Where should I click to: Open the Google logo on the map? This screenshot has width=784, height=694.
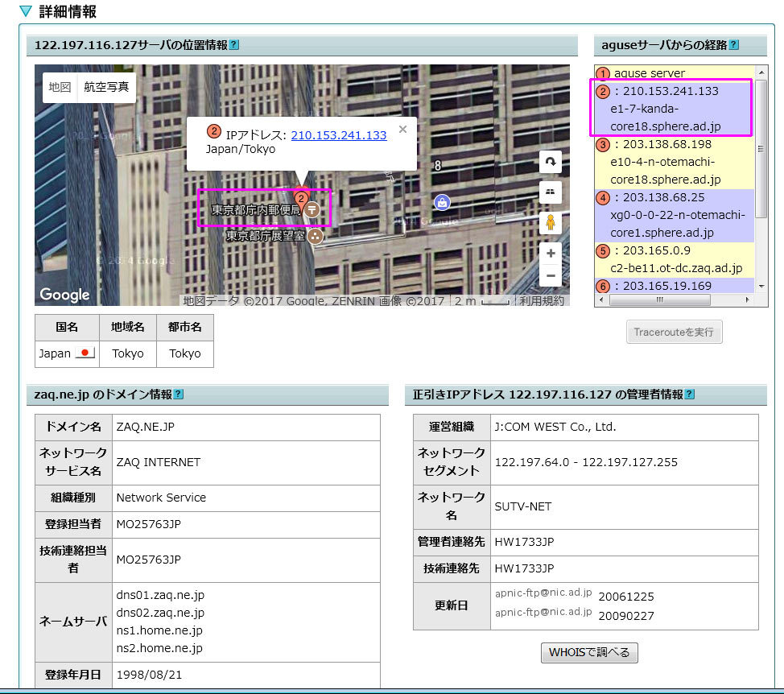[64, 295]
